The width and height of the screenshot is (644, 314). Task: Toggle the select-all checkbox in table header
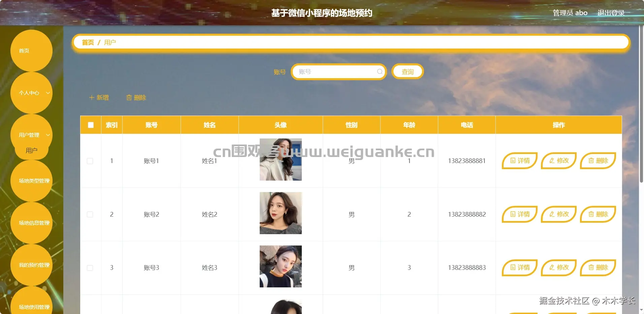click(x=91, y=125)
